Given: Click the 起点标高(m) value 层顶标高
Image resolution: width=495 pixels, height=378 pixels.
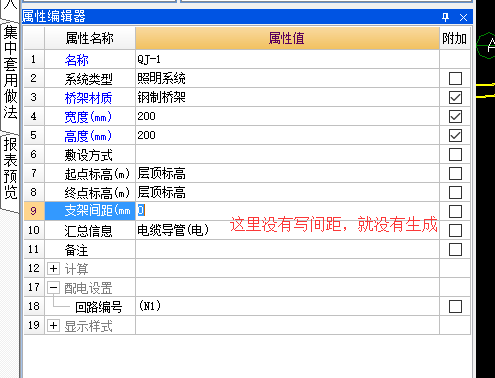Looking at the screenshot, I should (x=287, y=174).
